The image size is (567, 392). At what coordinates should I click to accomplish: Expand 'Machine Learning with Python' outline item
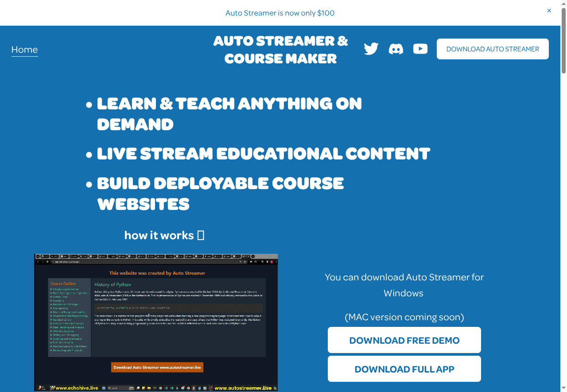(69, 346)
